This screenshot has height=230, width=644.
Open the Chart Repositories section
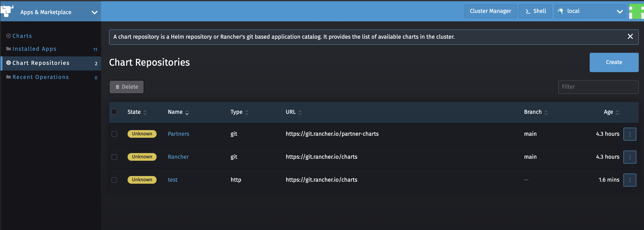[41, 63]
